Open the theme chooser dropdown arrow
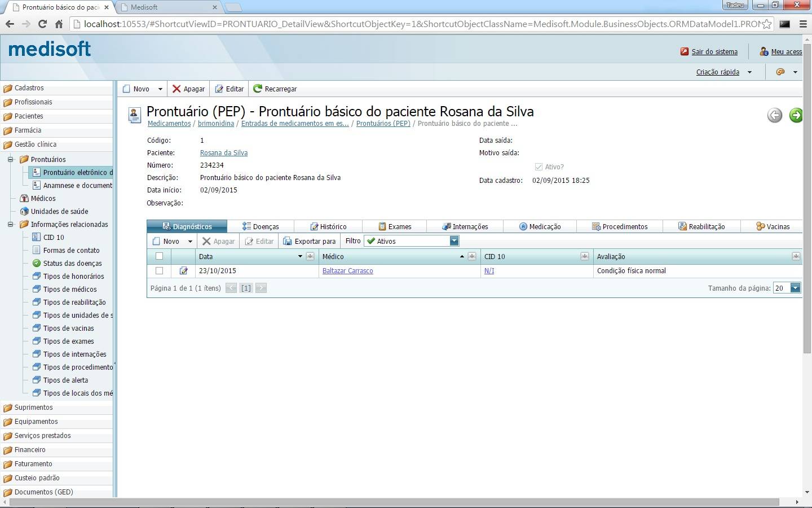Screen dimensions: 812x508 pyautogui.click(x=795, y=72)
